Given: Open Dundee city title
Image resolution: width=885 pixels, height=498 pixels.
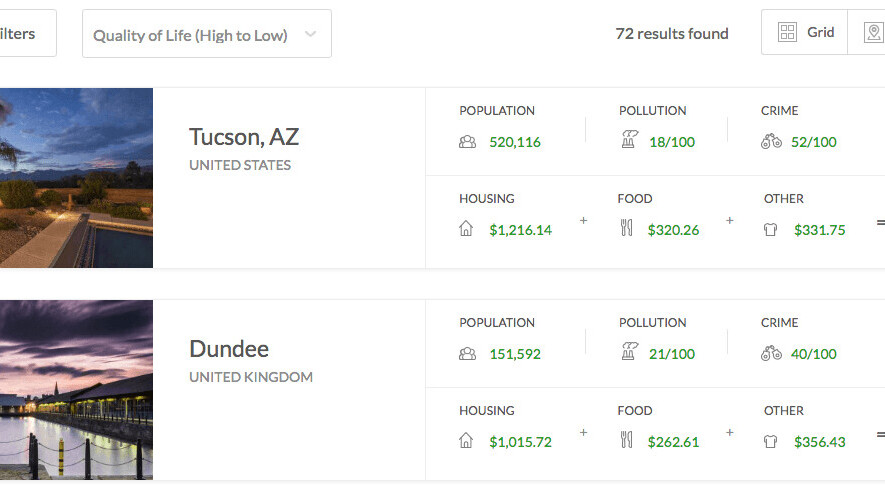Looking at the screenshot, I should [229, 349].
